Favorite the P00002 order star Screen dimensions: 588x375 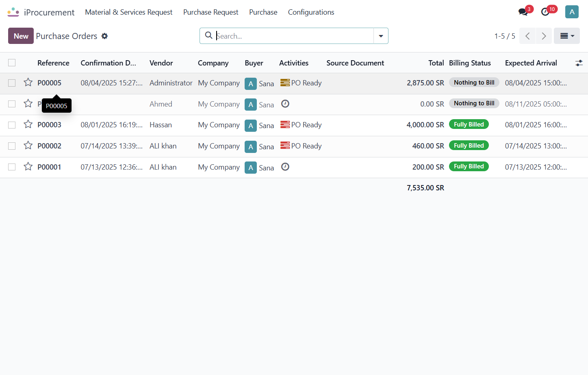coord(28,145)
